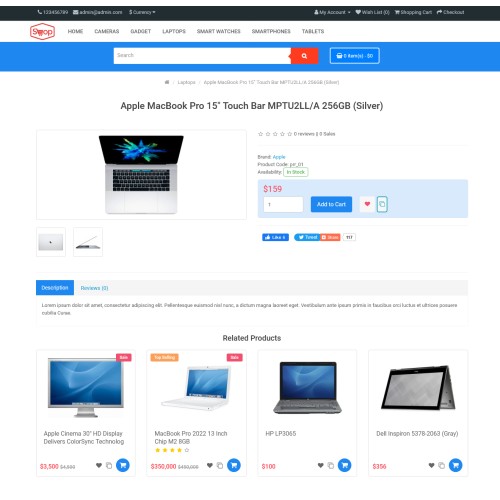Image resolution: width=500 pixels, height=500 pixels.
Task: Click the Wish List link in header
Action: tap(372, 12)
